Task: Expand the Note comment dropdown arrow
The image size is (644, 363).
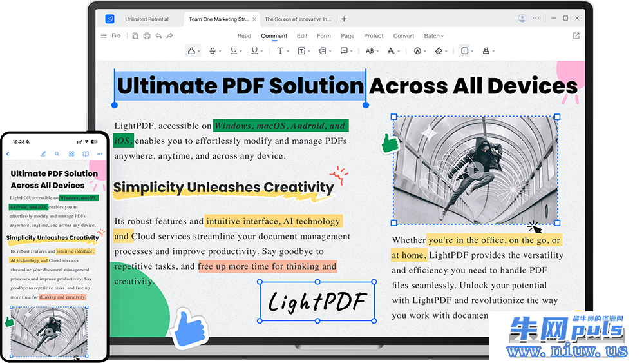Action: (351, 52)
